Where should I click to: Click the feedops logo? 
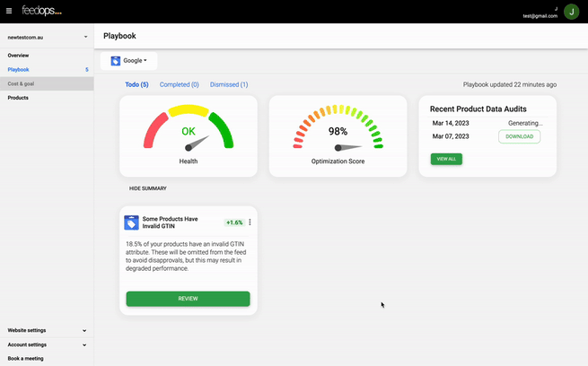pyautogui.click(x=41, y=11)
